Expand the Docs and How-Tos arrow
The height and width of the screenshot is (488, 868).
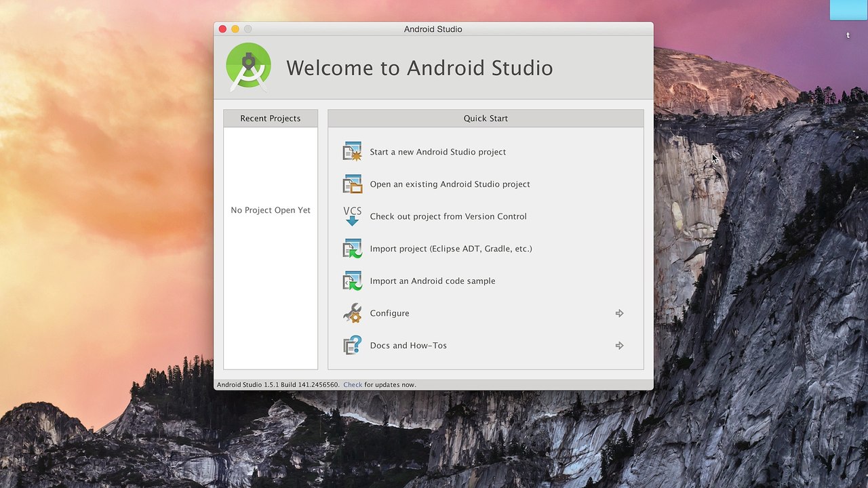point(619,346)
